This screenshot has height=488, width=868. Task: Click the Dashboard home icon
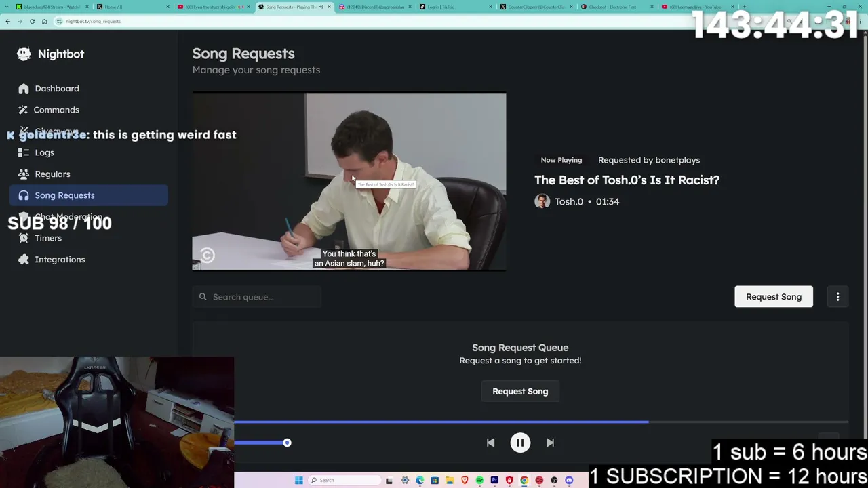point(24,89)
